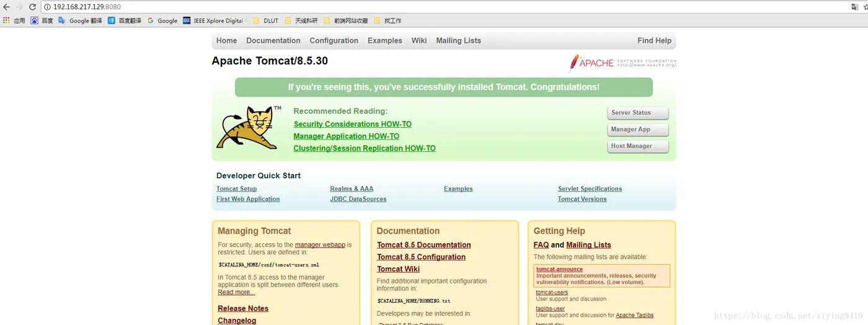
Task: Open the JDBC DataSources link
Action: pyautogui.click(x=358, y=199)
